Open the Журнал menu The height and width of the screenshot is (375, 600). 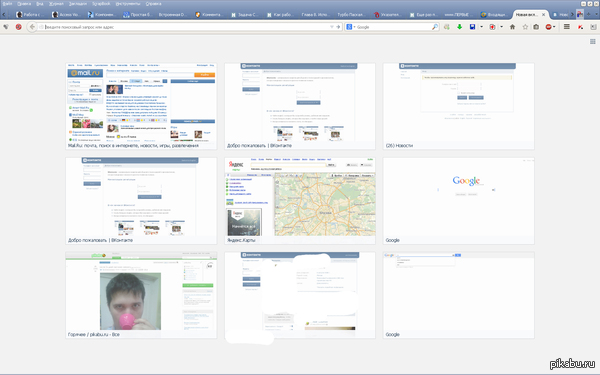56,3
